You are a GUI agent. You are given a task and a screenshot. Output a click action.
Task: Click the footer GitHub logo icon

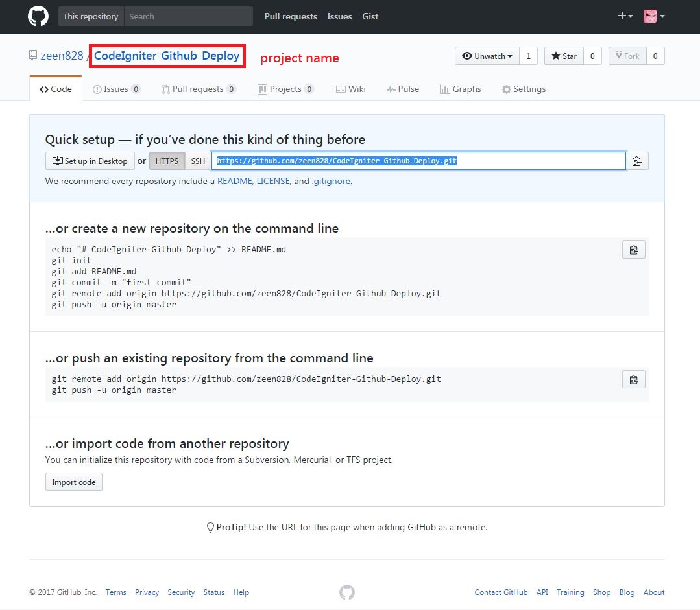[347, 592]
